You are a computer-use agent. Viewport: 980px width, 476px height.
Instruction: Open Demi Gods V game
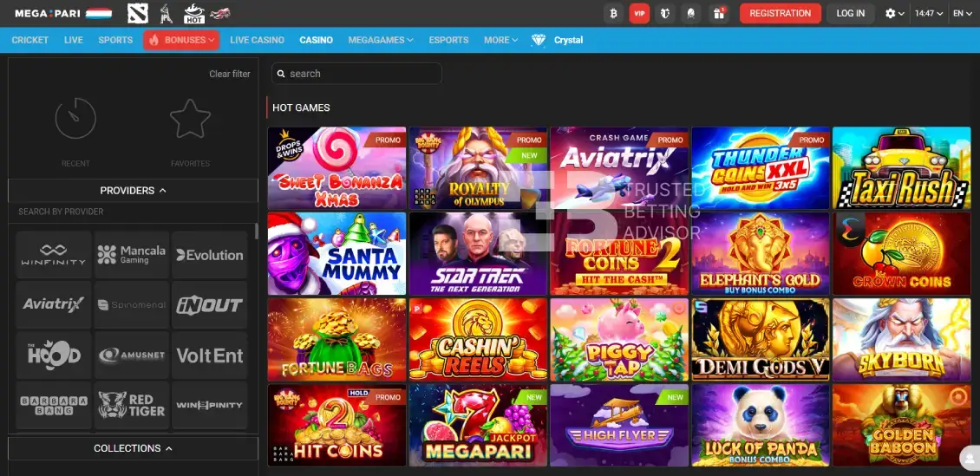[761, 339]
